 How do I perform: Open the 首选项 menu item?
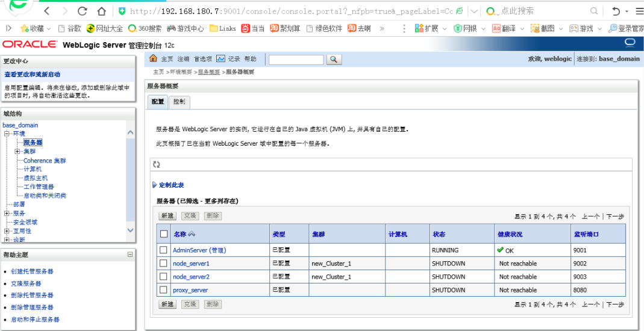click(x=202, y=59)
